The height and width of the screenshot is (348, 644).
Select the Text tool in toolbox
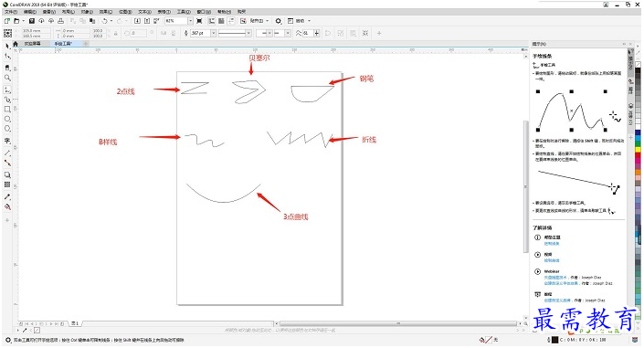[7, 141]
